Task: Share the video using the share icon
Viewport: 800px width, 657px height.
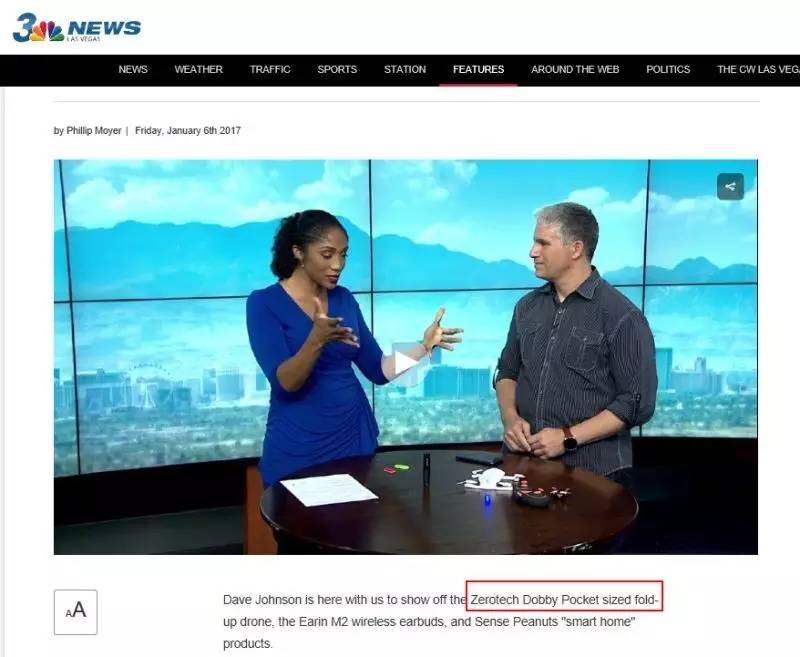Action: click(730, 186)
